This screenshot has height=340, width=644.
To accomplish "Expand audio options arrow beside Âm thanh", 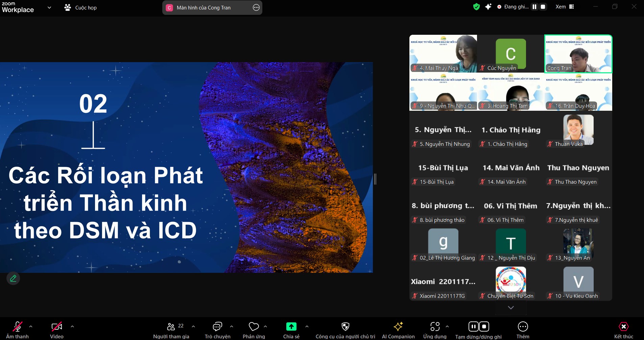I will pyautogui.click(x=31, y=326).
